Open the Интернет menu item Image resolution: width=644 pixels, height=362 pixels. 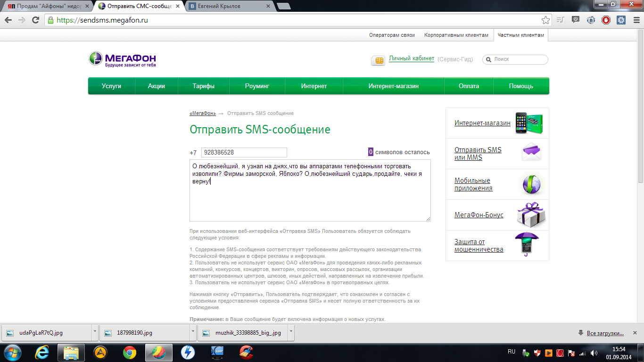click(314, 86)
